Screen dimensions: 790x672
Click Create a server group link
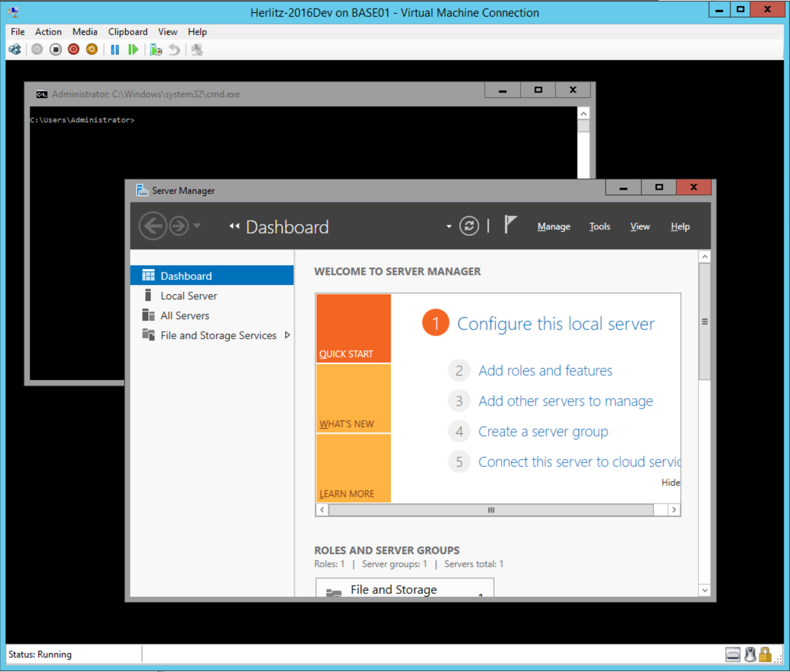coord(543,432)
